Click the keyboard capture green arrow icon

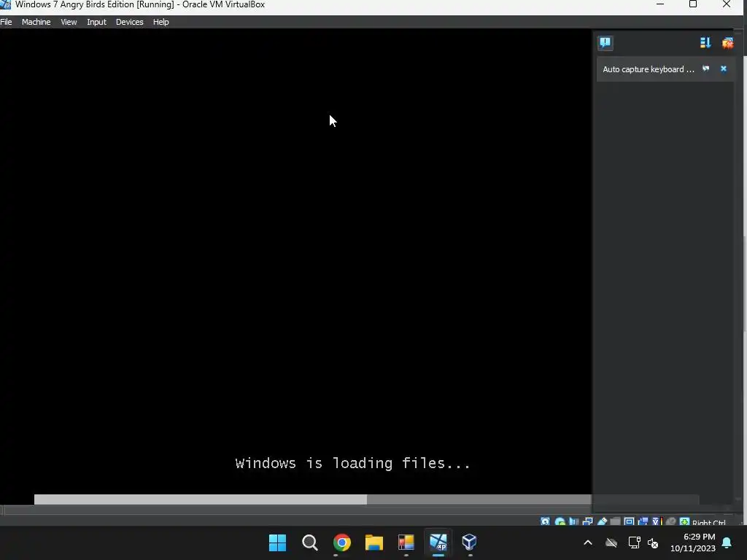[x=684, y=522]
